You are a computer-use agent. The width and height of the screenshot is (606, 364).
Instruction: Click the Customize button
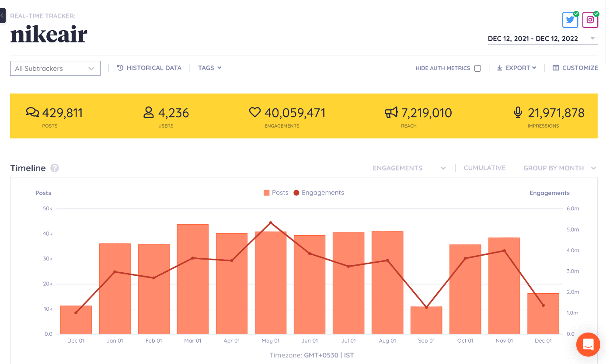575,68
